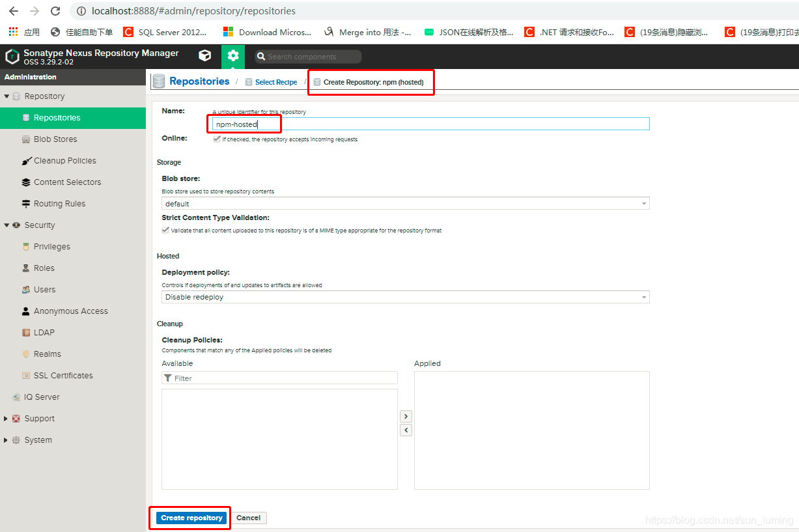Viewport: 799px width, 532px height.
Task: Expand the System tree section
Action: pos(7,440)
